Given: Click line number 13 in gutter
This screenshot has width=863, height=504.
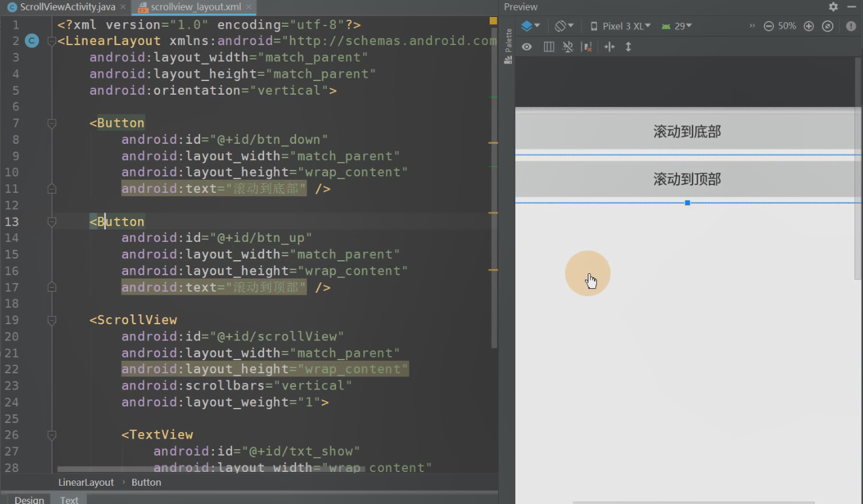Looking at the screenshot, I should [12, 222].
